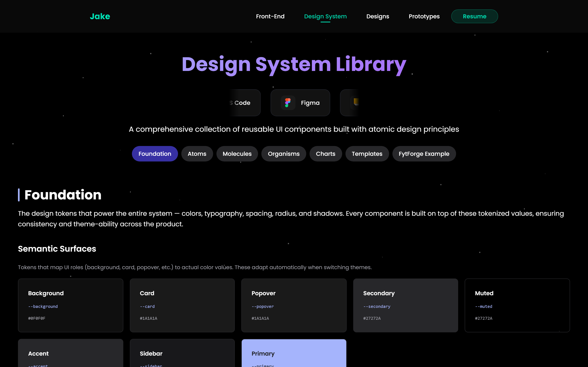
Task: Click the active Design System nav item
Action: (325, 16)
